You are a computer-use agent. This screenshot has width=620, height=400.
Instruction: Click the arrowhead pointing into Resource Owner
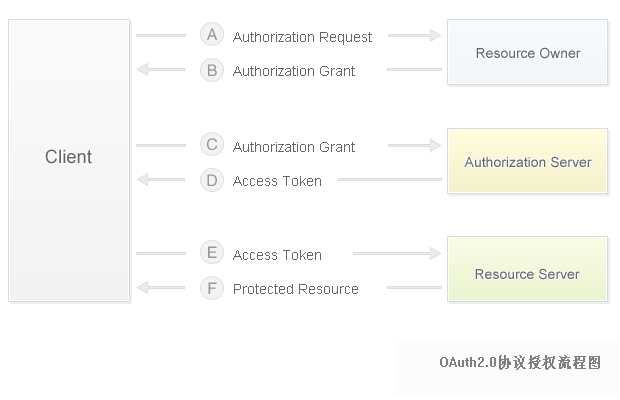(x=435, y=36)
